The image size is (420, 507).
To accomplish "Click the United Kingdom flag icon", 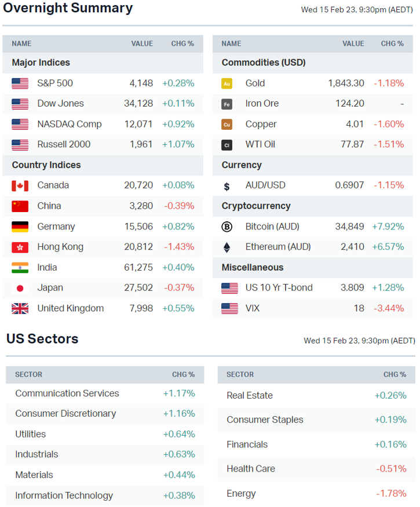I will click(x=20, y=309).
